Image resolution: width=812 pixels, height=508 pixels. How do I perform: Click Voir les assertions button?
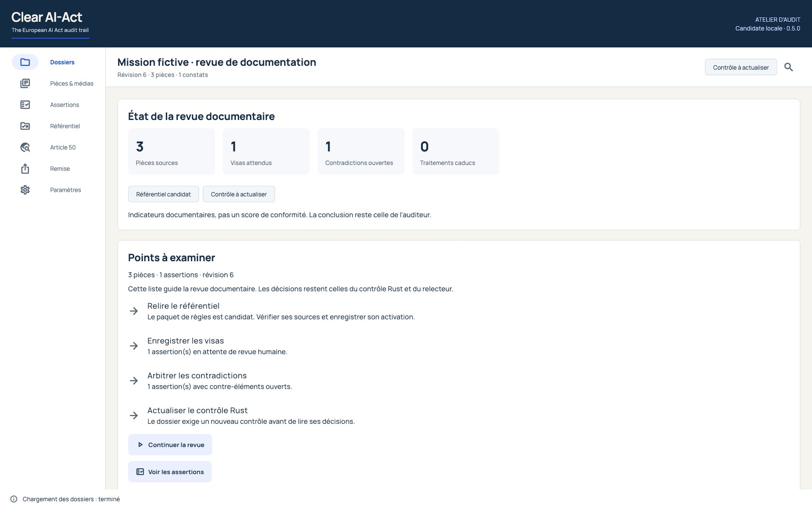170,472
